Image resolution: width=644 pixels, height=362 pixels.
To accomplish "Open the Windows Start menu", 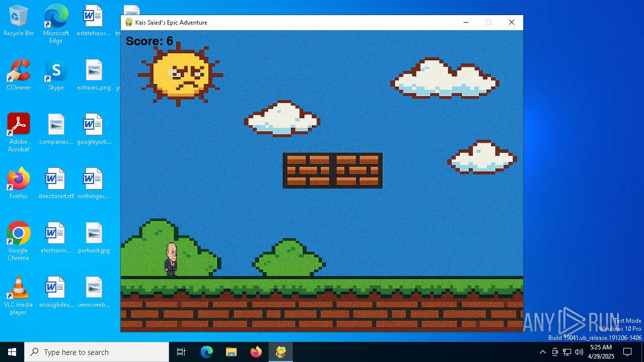I will pos(12,352).
